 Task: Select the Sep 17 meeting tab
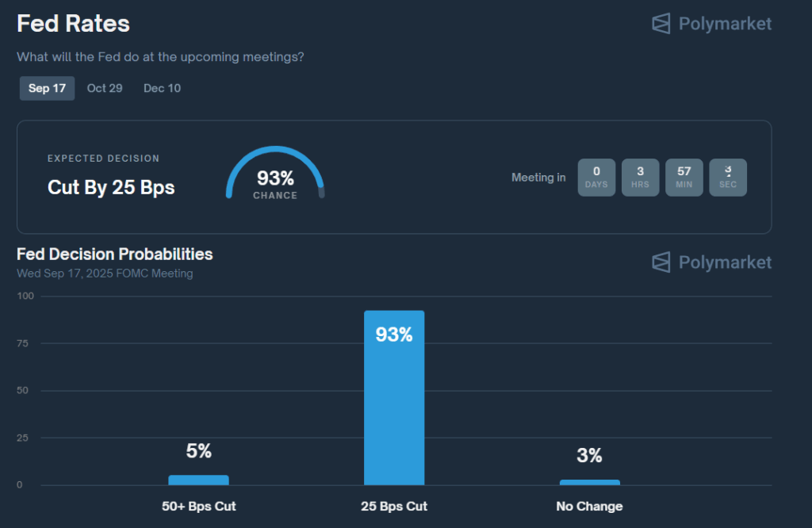47,88
